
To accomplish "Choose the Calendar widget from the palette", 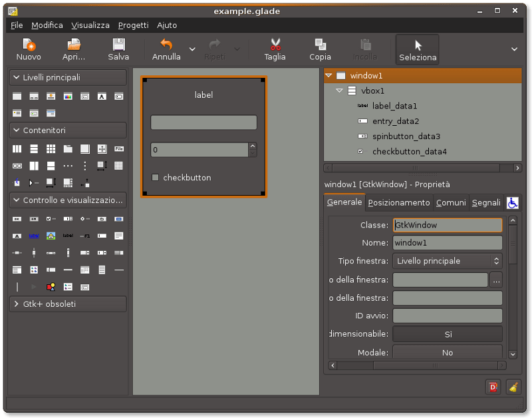I will pyautogui.click(x=84, y=270).
